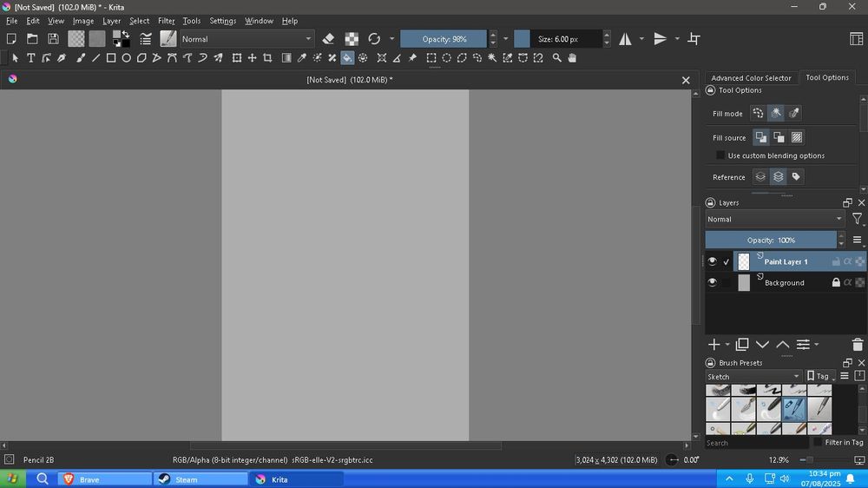Choose the fill transparent pattern swatch
This screenshot has width=868, height=488.
[76, 39]
